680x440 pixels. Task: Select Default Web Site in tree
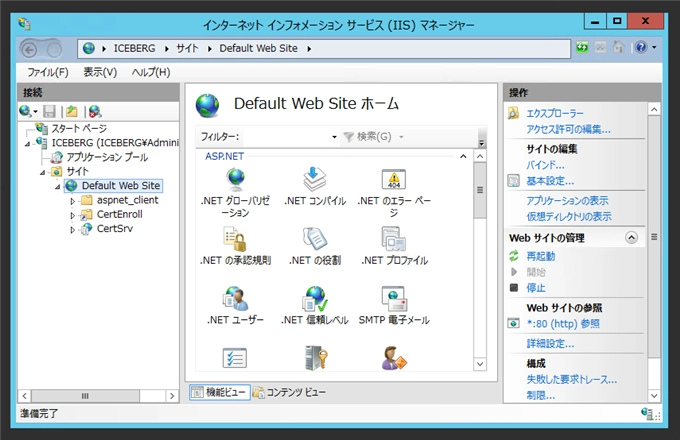click(121, 186)
